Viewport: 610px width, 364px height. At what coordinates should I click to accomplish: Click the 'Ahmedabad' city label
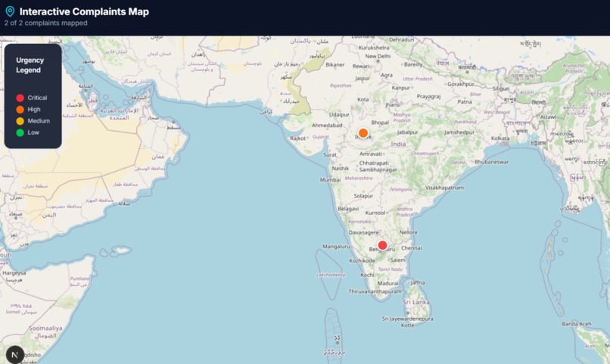point(327,125)
